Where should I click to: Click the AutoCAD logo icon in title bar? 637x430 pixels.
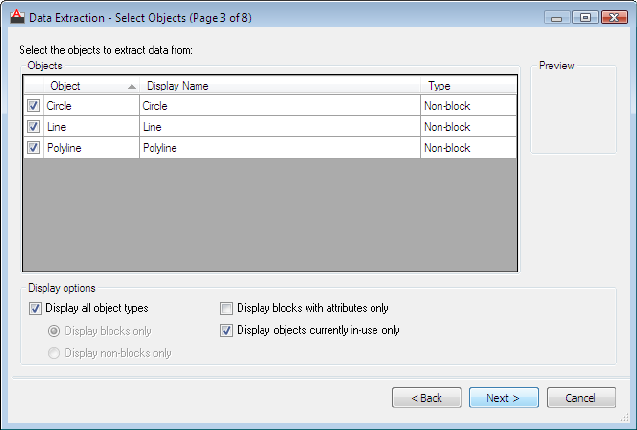tap(16, 17)
